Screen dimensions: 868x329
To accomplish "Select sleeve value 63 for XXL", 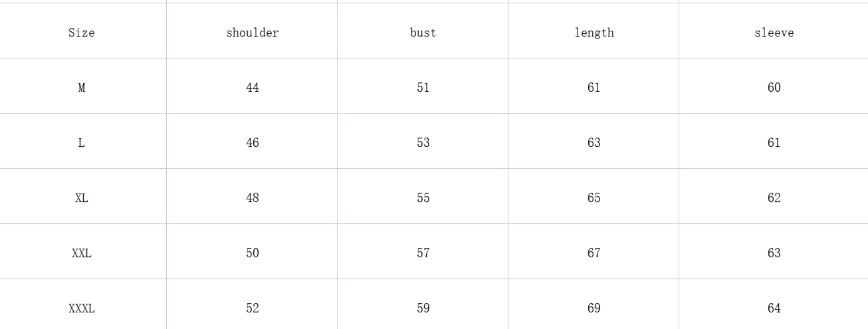I will pyautogui.click(x=774, y=253).
